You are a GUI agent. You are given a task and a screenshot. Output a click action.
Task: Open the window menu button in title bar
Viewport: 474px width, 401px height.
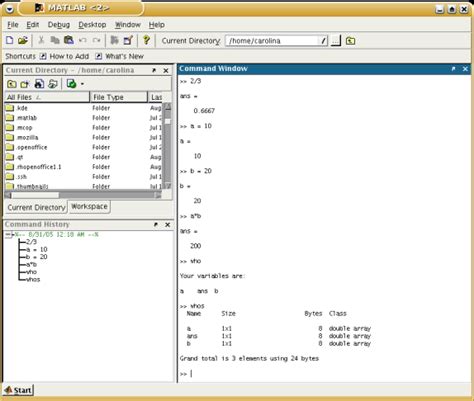[9, 9]
